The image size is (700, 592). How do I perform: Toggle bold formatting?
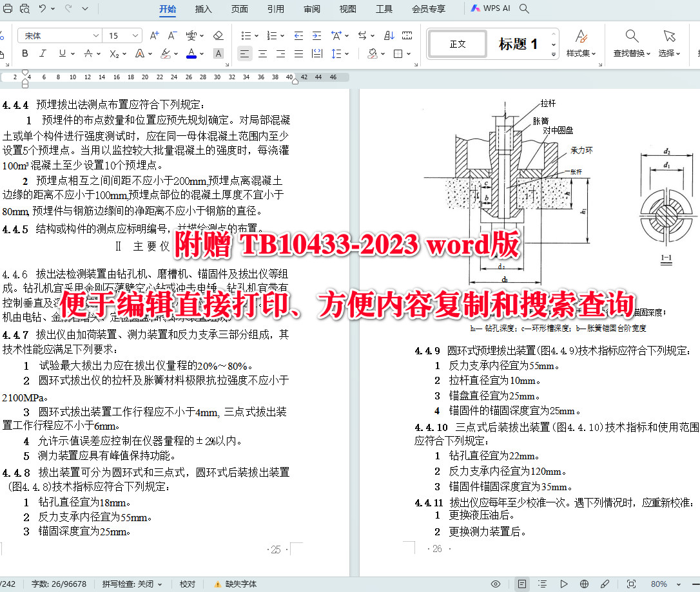pyautogui.click(x=24, y=53)
